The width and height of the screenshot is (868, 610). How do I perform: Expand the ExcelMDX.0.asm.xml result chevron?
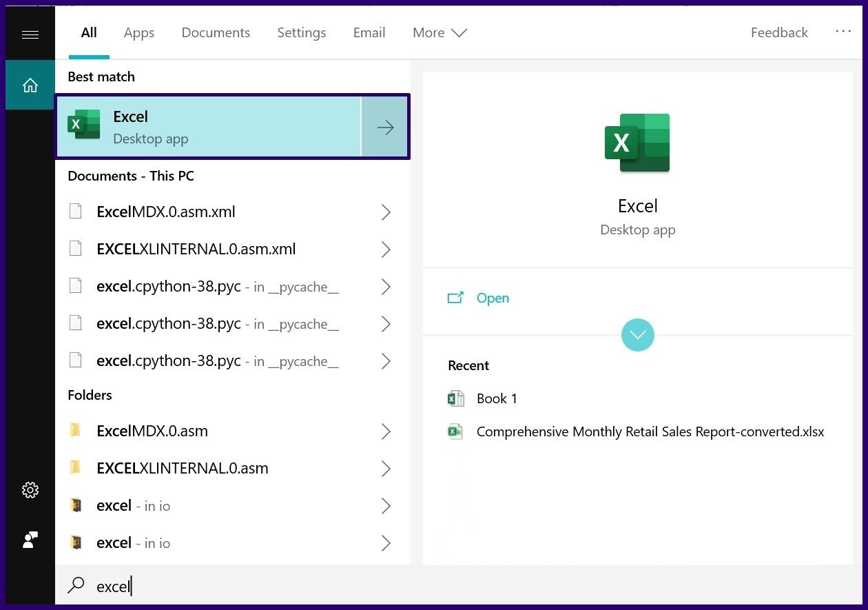(x=386, y=212)
